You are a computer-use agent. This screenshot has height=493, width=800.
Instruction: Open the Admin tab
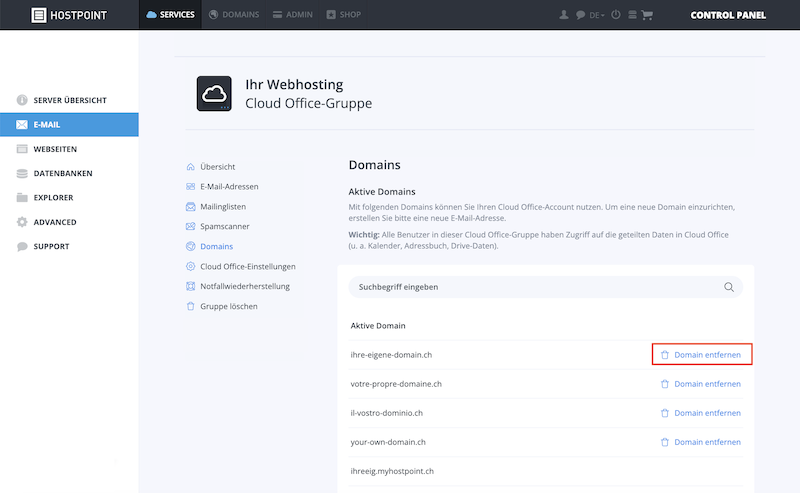coord(293,15)
